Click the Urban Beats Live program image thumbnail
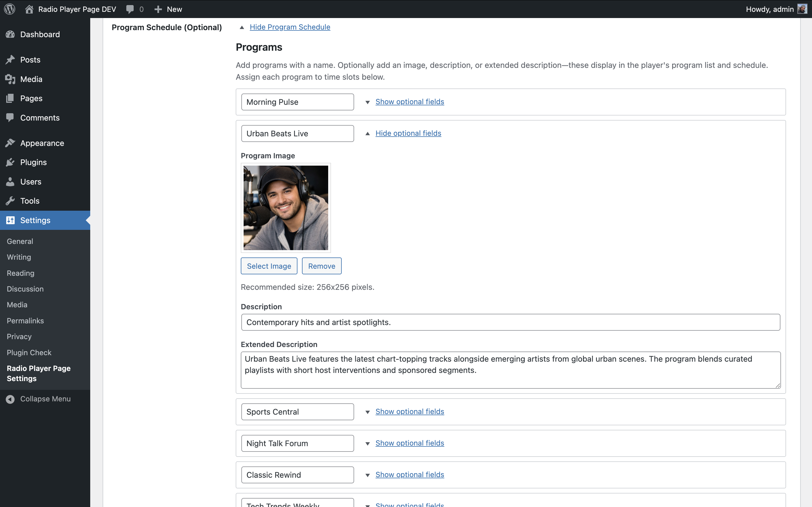The image size is (812, 507). pyautogui.click(x=286, y=208)
